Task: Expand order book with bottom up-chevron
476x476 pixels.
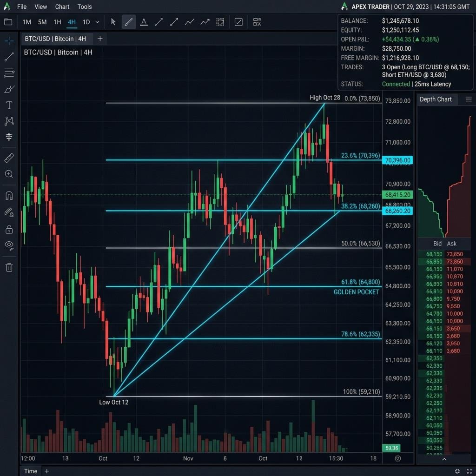Action: coord(444,459)
